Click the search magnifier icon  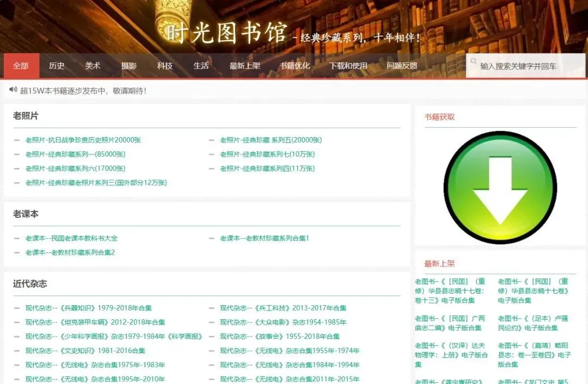click(x=474, y=61)
